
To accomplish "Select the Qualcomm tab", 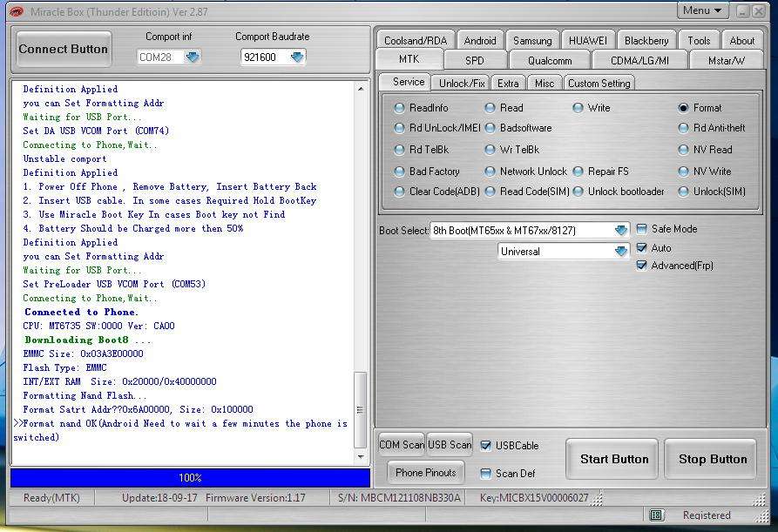I will [x=549, y=60].
